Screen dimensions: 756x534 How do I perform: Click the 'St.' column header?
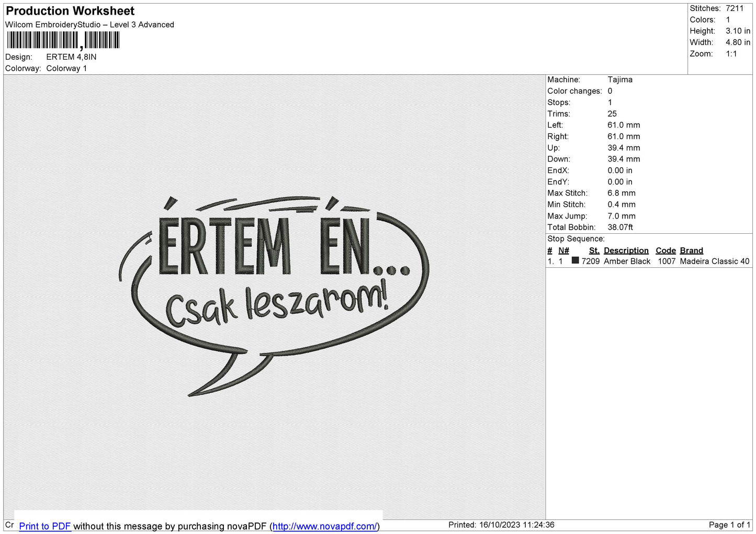[x=594, y=251]
